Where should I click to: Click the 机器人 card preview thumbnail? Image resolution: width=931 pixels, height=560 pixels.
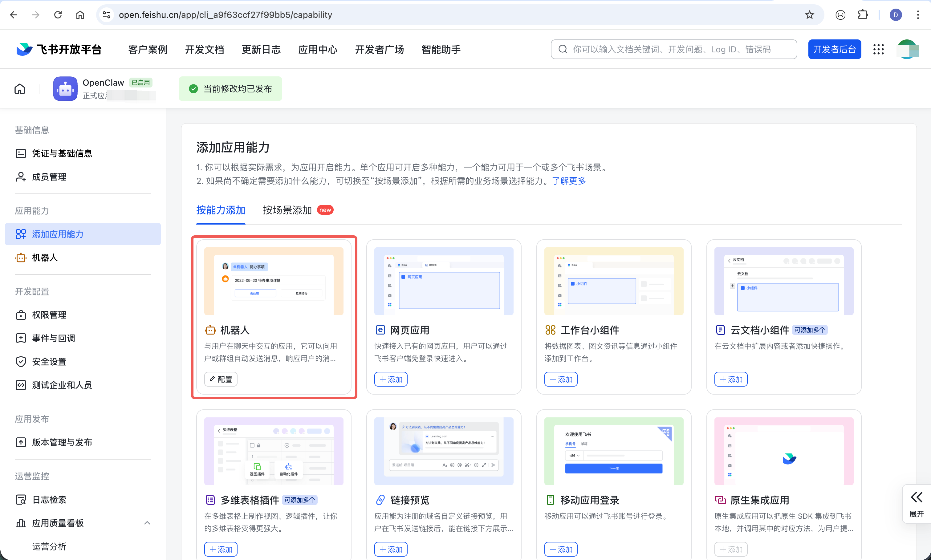click(274, 281)
